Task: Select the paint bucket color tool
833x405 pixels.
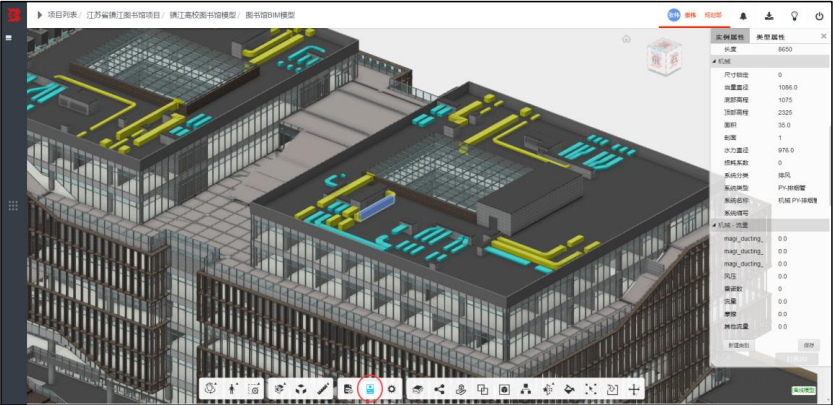Action: click(x=569, y=389)
